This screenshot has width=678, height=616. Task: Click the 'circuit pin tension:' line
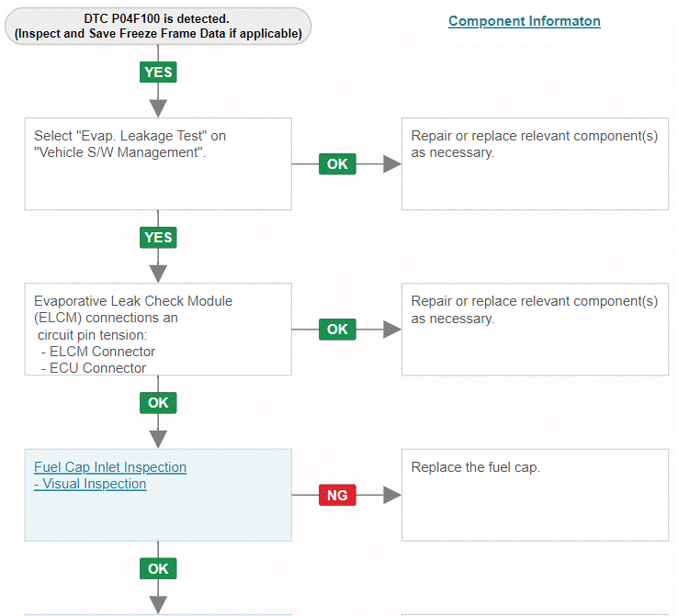tap(92, 335)
